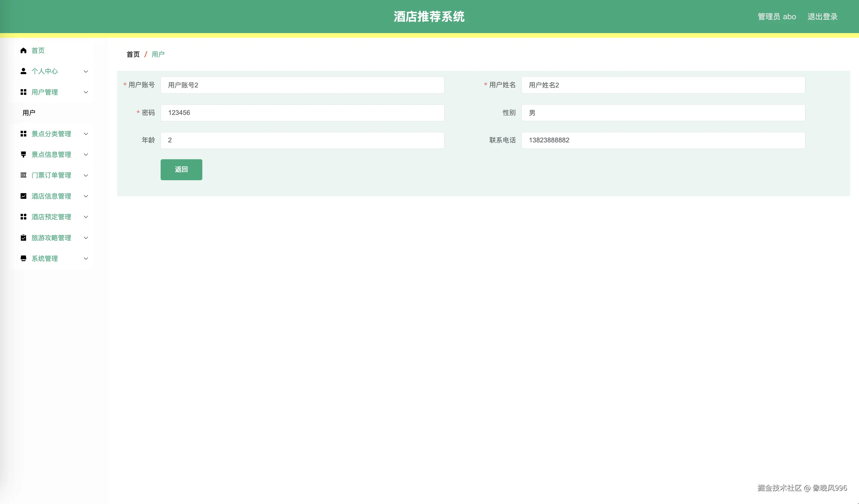Select the 景点分类管理 icon
Image resolution: width=859 pixels, height=504 pixels.
click(x=23, y=134)
